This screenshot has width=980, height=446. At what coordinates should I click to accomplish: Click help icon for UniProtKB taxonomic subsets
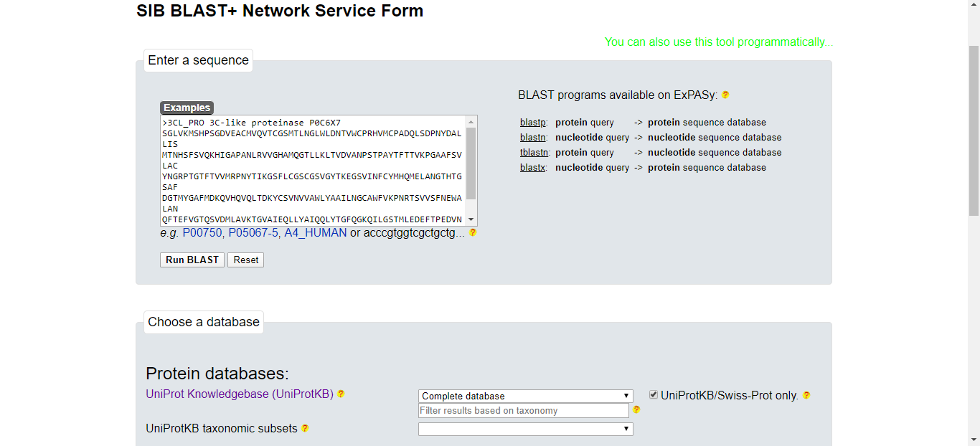coord(305,428)
